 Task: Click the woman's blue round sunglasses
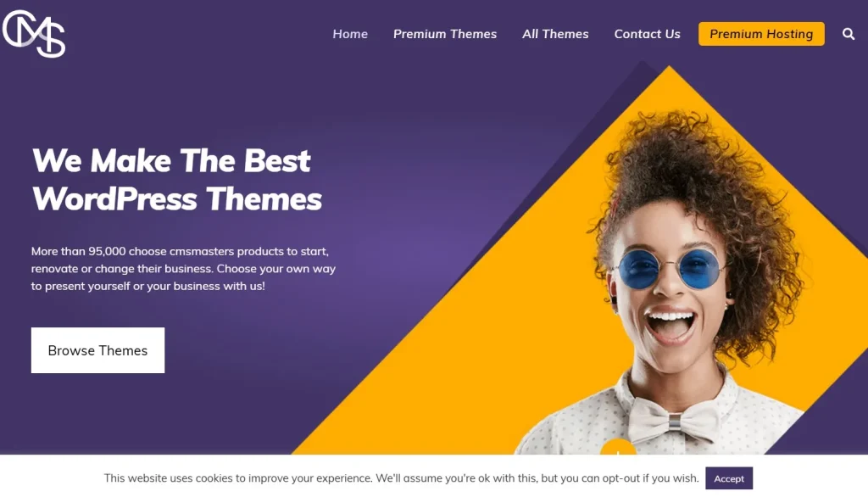click(x=670, y=269)
